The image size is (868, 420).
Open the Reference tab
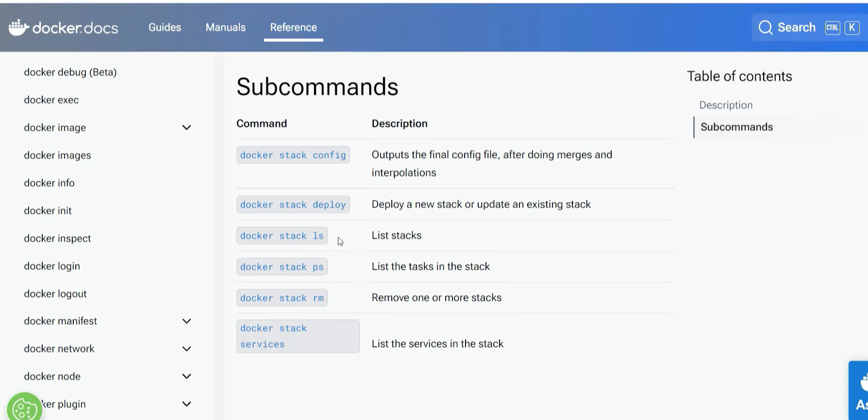294,28
